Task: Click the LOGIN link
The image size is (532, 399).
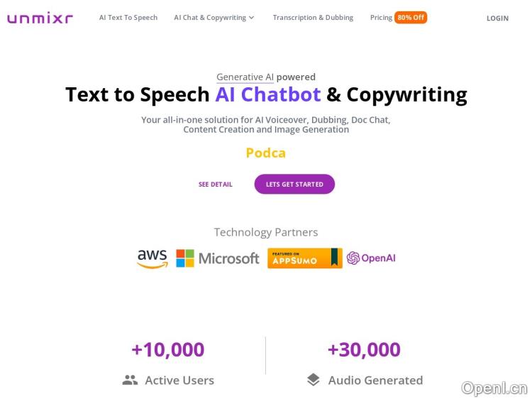Action: point(497,18)
